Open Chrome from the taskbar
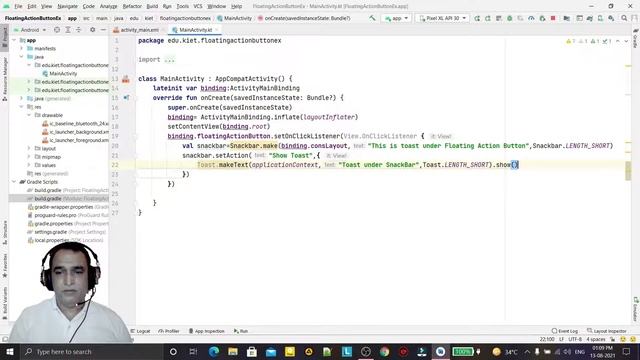Viewport: 640px width, 360px height. click(384, 351)
